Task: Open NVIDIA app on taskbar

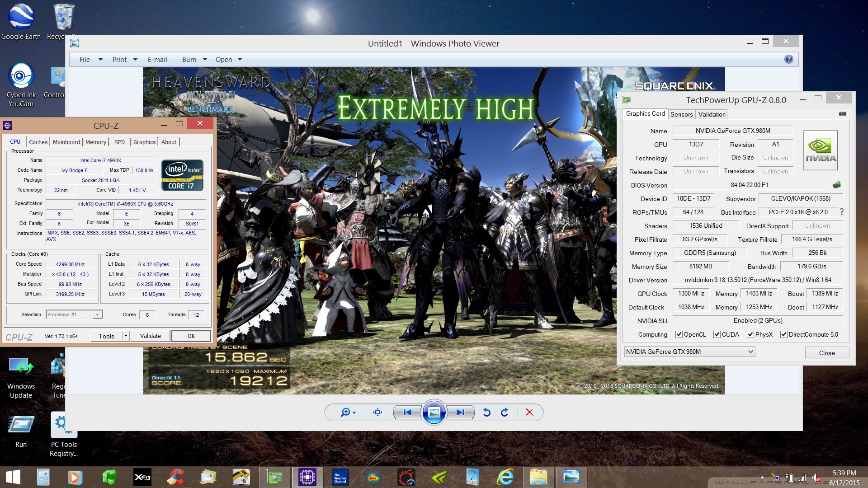Action: pos(439,477)
